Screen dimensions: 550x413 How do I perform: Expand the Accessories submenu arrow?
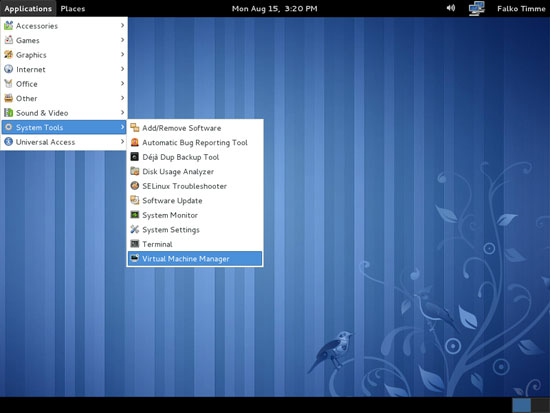pyautogui.click(x=122, y=25)
